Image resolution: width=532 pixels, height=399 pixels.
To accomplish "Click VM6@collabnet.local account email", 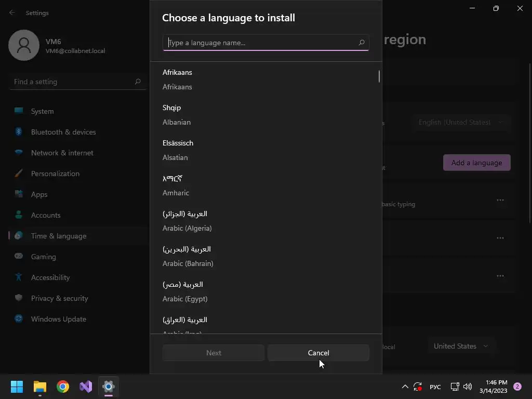I will pos(75,51).
